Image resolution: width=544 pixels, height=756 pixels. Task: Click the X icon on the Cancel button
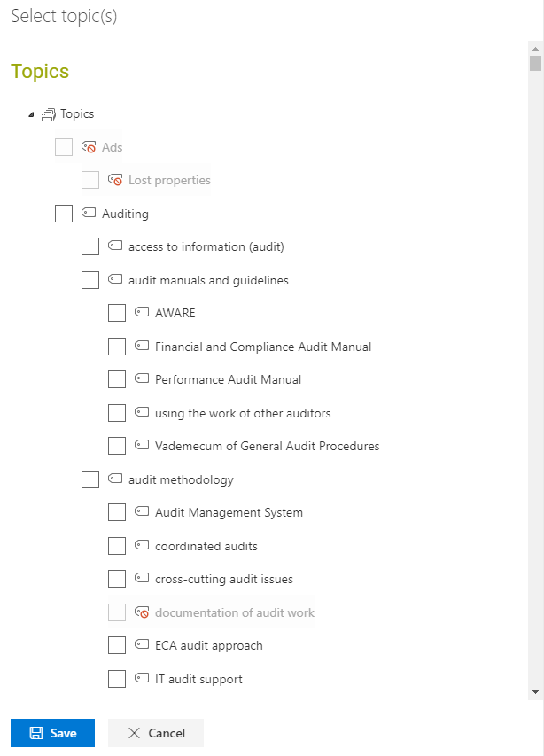[134, 733]
